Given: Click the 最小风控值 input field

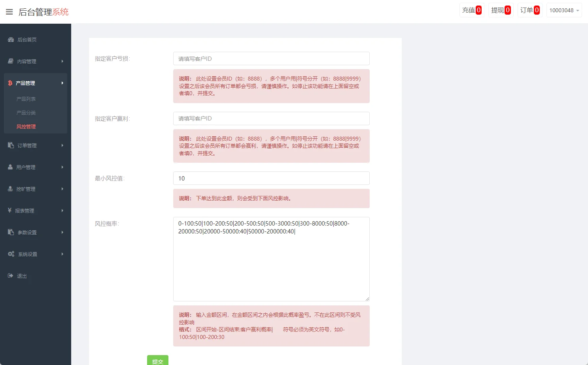Looking at the screenshot, I should (x=271, y=178).
